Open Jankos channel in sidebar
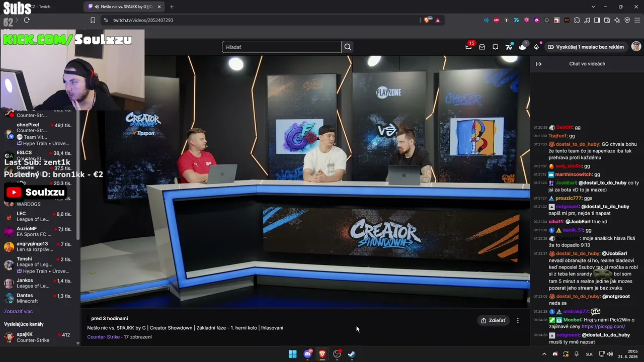Screen dimensions: 644x362 pos(39,283)
